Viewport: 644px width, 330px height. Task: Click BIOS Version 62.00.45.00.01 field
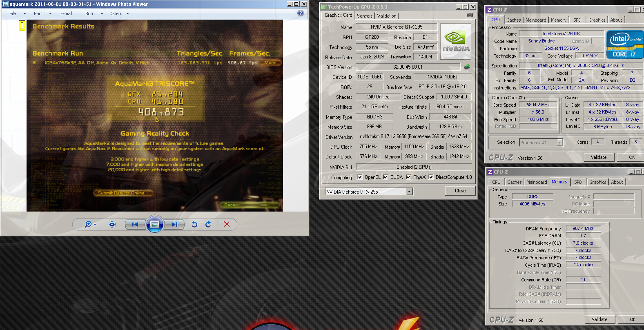(408, 67)
